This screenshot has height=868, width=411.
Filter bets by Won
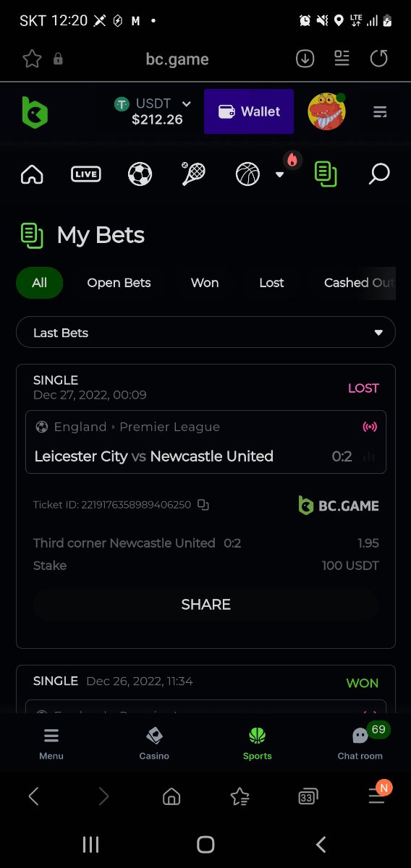coord(205,283)
